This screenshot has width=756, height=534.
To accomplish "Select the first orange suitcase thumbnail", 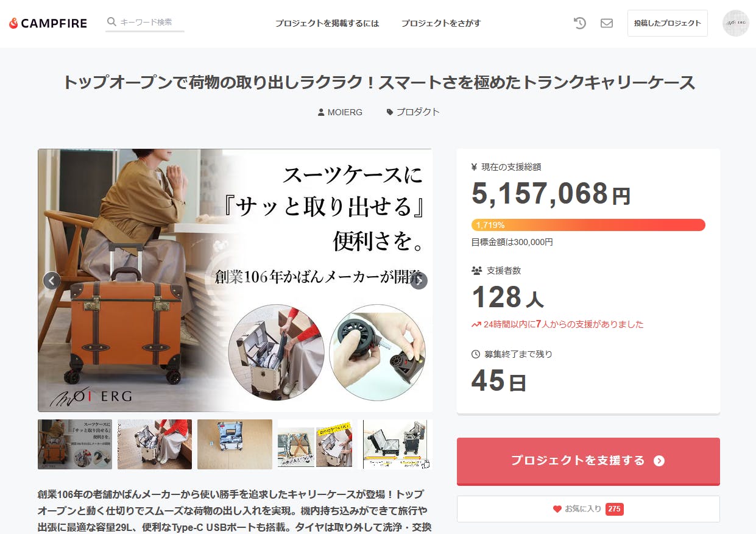I will click(75, 444).
